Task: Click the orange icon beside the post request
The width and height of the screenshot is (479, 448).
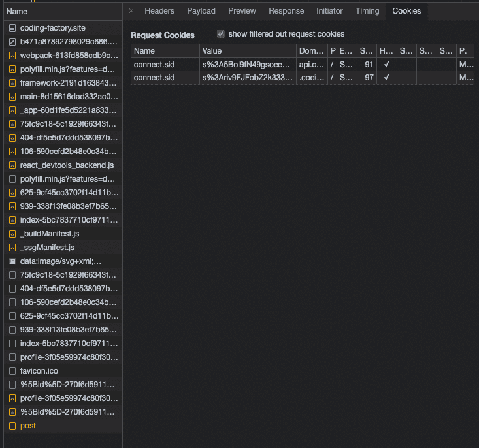Action: tap(12, 426)
